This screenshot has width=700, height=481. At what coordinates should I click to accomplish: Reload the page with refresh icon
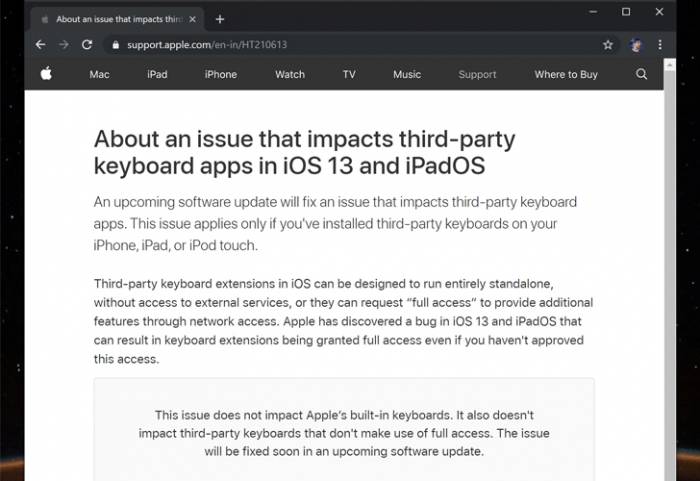[x=87, y=45]
